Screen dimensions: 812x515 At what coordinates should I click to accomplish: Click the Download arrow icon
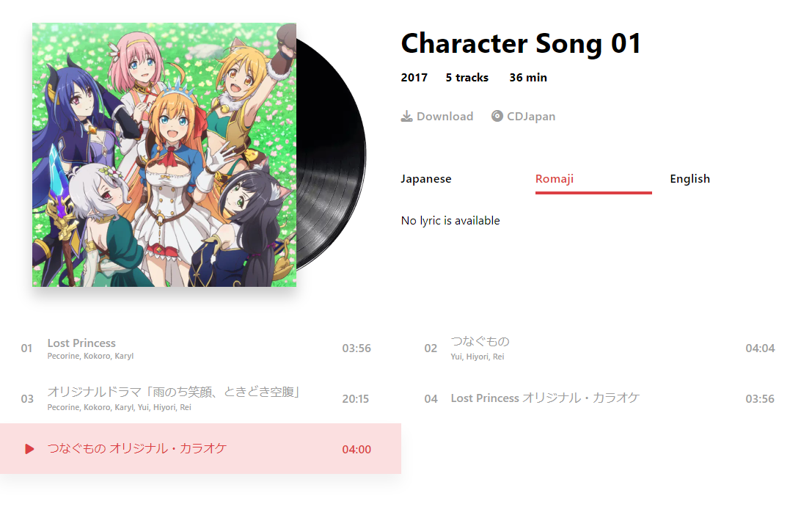click(406, 116)
